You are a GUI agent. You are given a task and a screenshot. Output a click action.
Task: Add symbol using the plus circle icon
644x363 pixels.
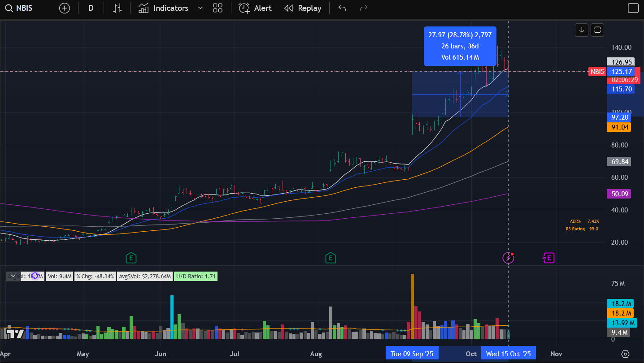65,8
